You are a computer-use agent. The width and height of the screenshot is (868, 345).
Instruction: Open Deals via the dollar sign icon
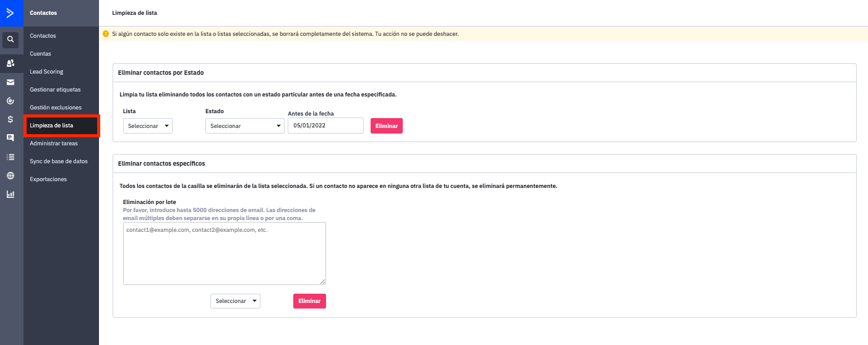(11, 119)
